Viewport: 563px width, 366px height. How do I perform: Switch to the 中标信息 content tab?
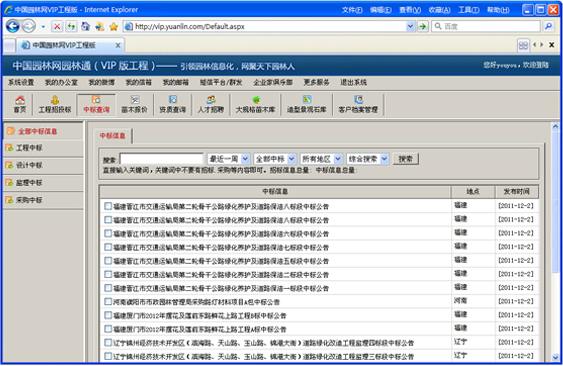112,136
